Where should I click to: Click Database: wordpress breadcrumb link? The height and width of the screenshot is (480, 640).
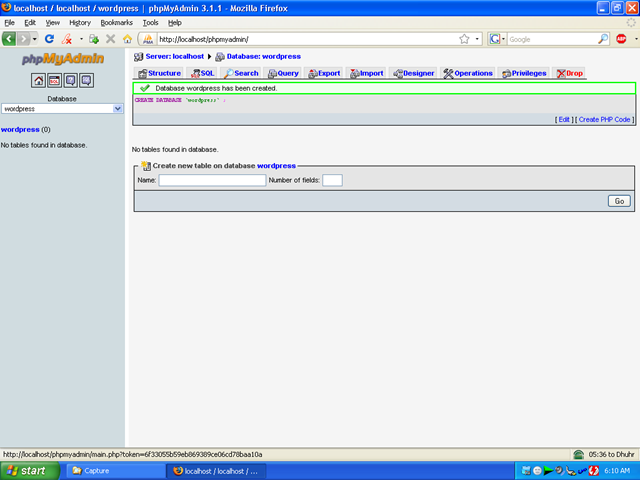coord(263,56)
